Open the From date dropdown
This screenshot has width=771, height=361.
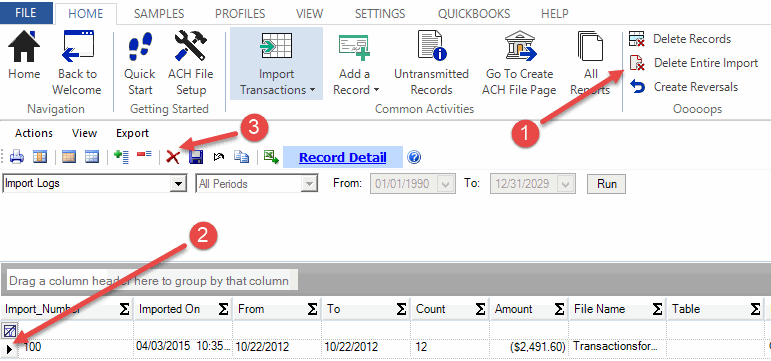point(445,184)
